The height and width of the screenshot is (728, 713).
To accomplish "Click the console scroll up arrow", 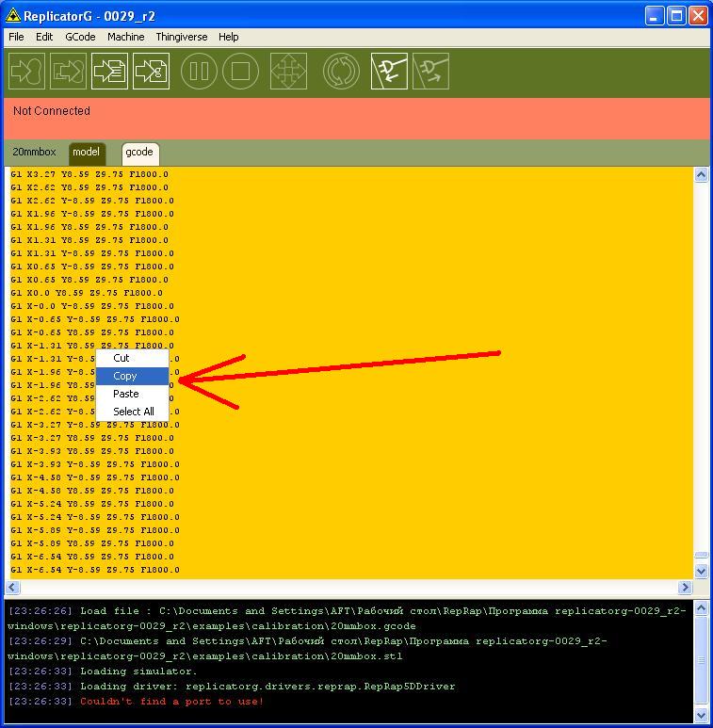I will 701,608.
